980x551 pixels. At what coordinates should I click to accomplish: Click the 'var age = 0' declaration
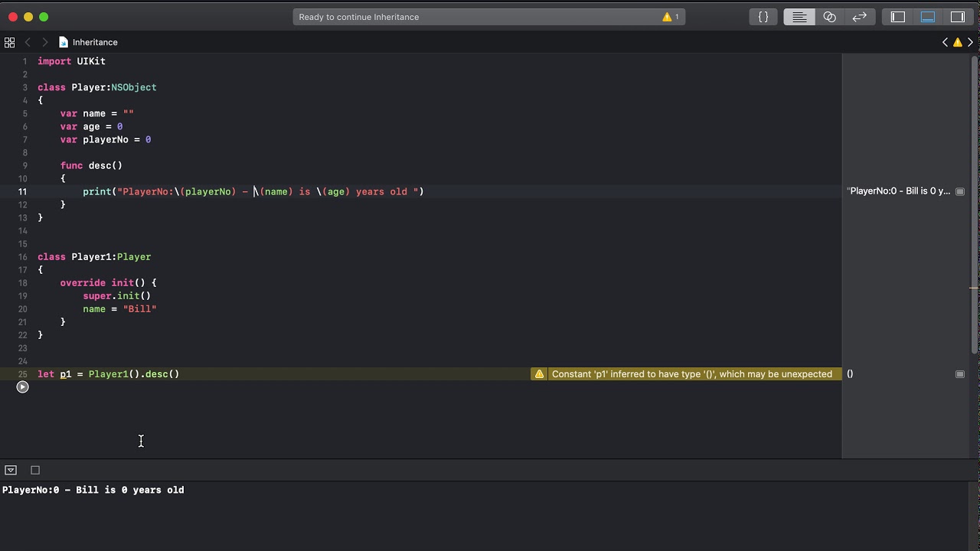point(91,126)
